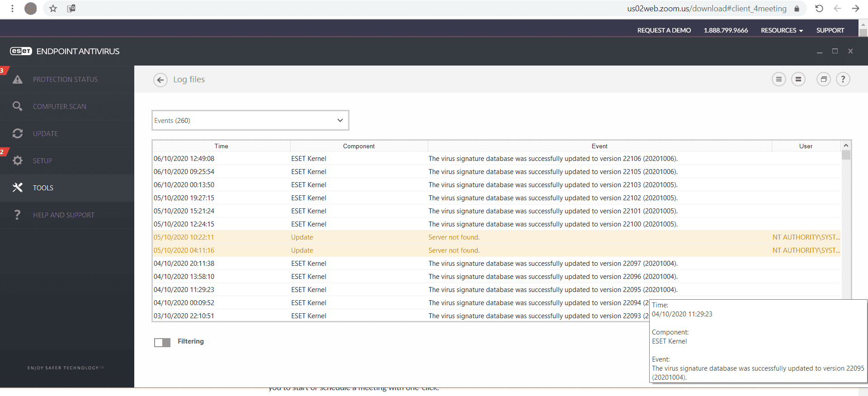Click the log table scrollbar up arrow

click(846, 146)
